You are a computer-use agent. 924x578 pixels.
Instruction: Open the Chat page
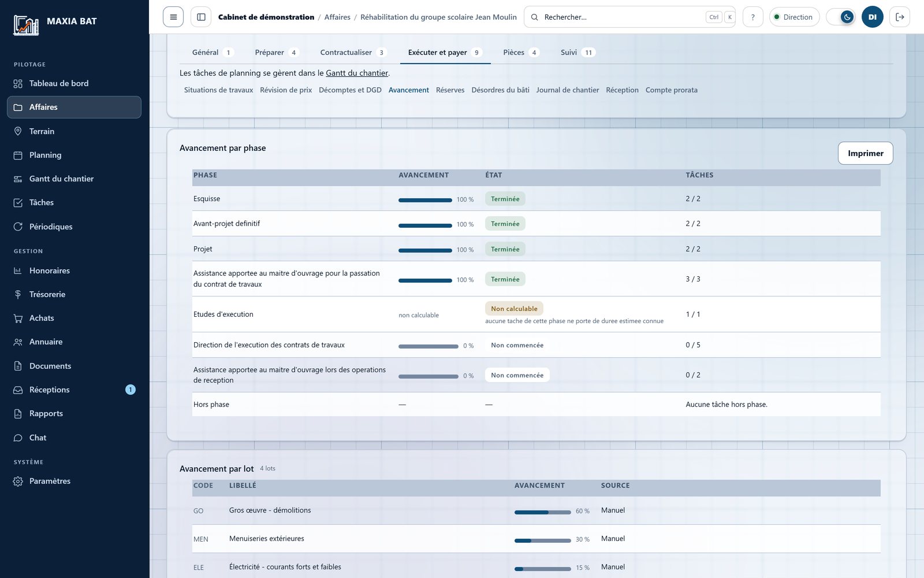74,438
